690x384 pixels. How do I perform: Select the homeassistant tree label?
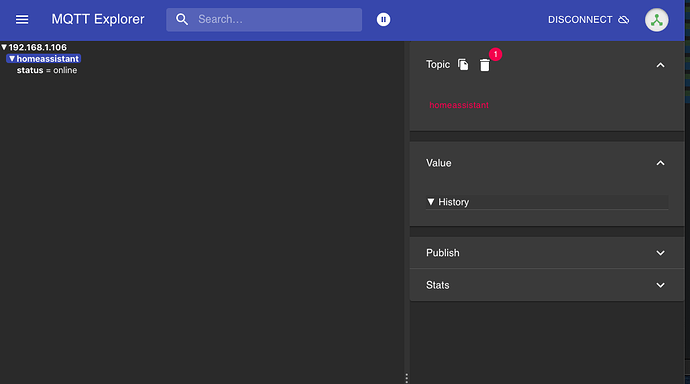[48, 59]
